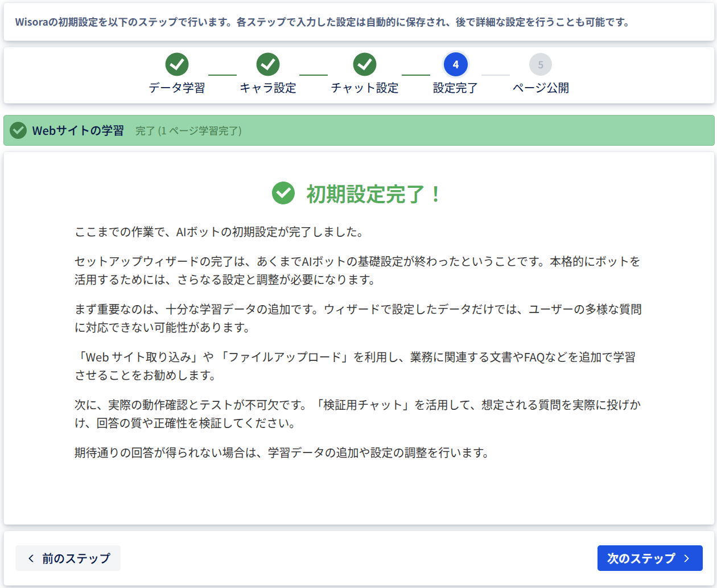
Task: Click the ページ公開 step label
Action: coord(541,88)
